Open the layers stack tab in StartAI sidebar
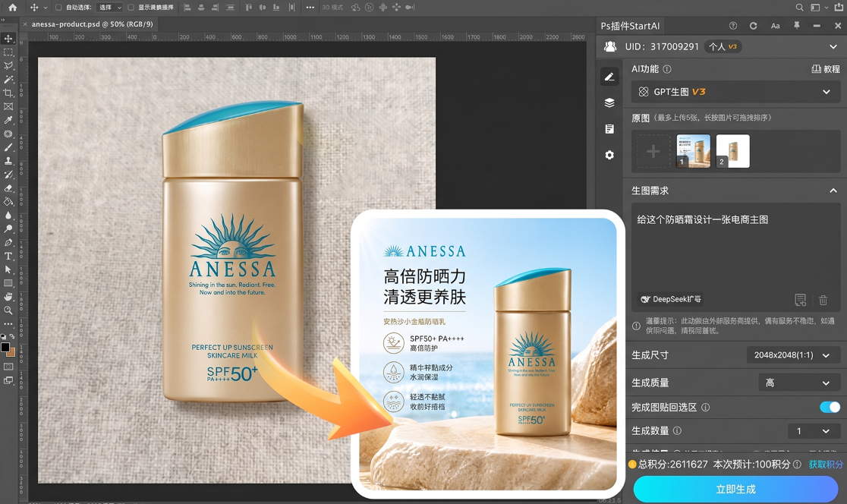This screenshot has height=504, width=847. coord(609,102)
